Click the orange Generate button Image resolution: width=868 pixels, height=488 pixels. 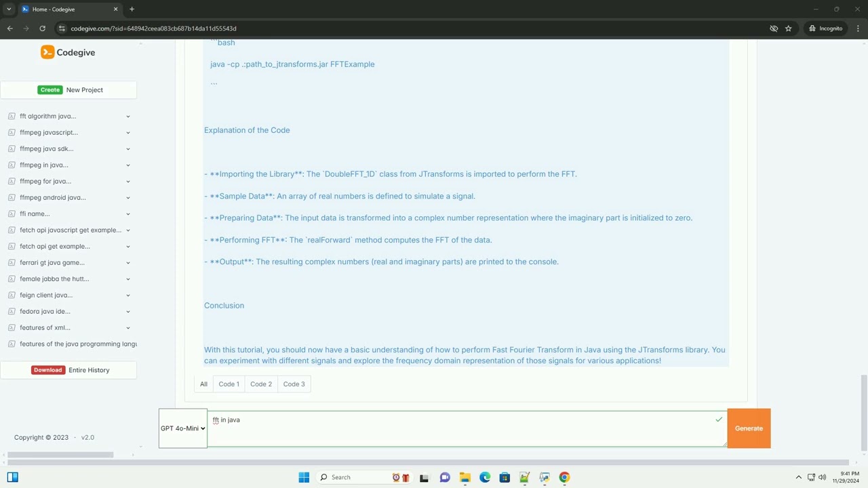pyautogui.click(x=749, y=428)
